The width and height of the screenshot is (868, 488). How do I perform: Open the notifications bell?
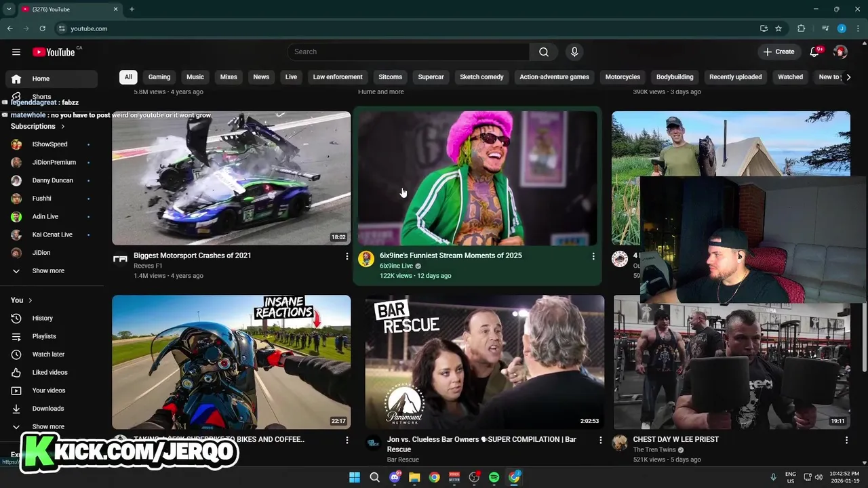815,52
